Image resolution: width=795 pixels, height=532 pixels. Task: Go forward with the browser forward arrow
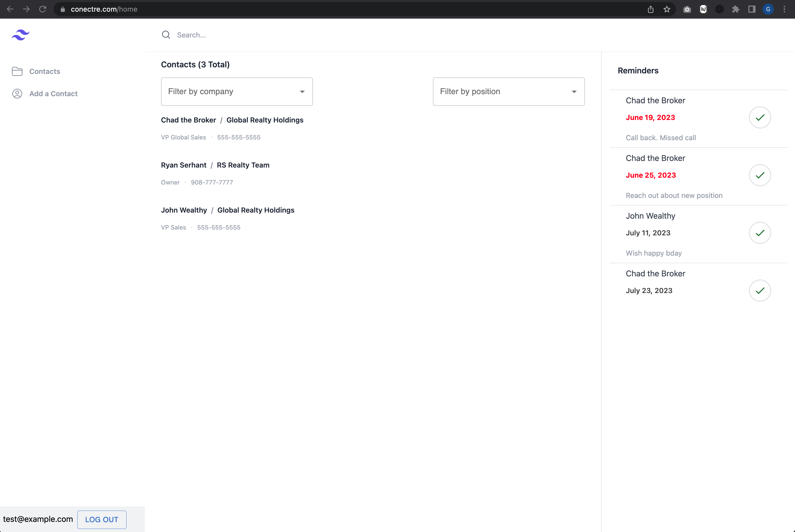click(x=26, y=9)
